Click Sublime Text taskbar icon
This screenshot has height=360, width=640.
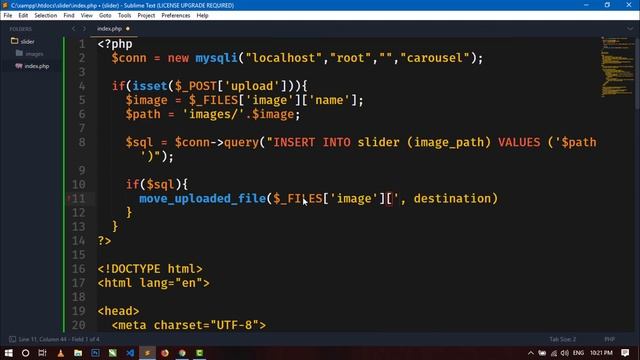[x=147, y=353]
